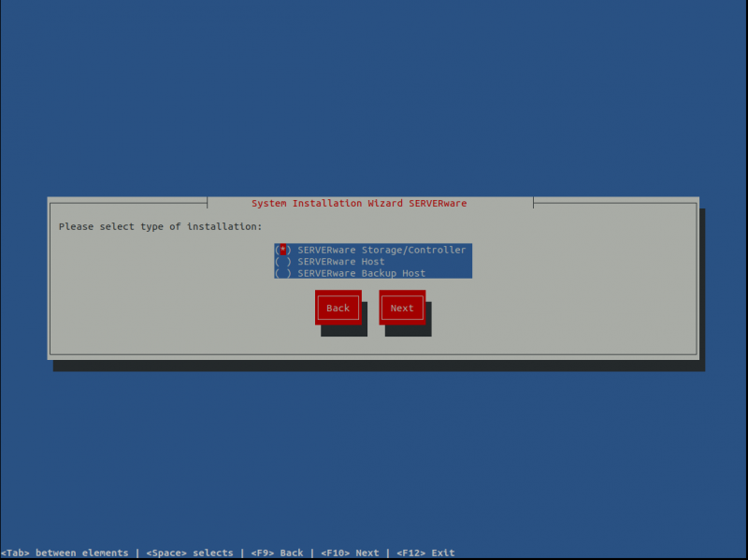748x560 pixels.
Task: Click the highlighted blue selection list
Action: coord(374,261)
